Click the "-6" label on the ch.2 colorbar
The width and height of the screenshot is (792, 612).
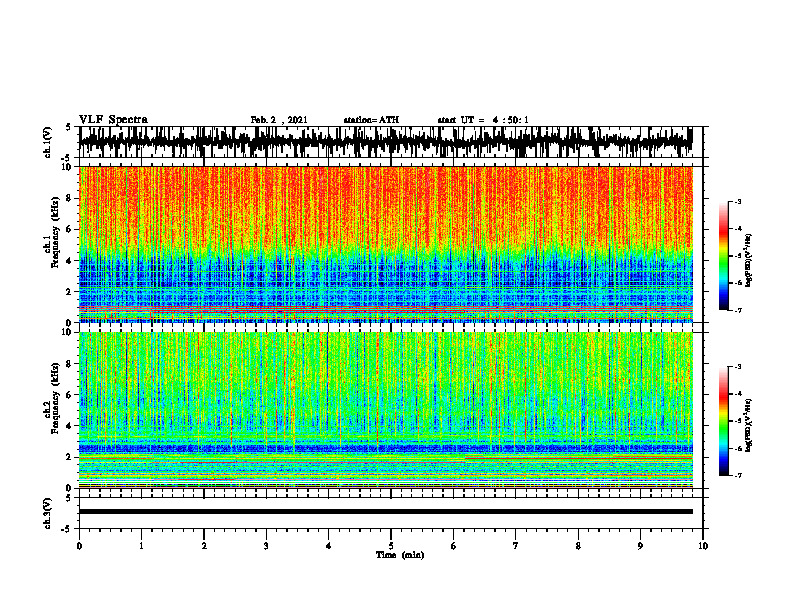pos(738,448)
